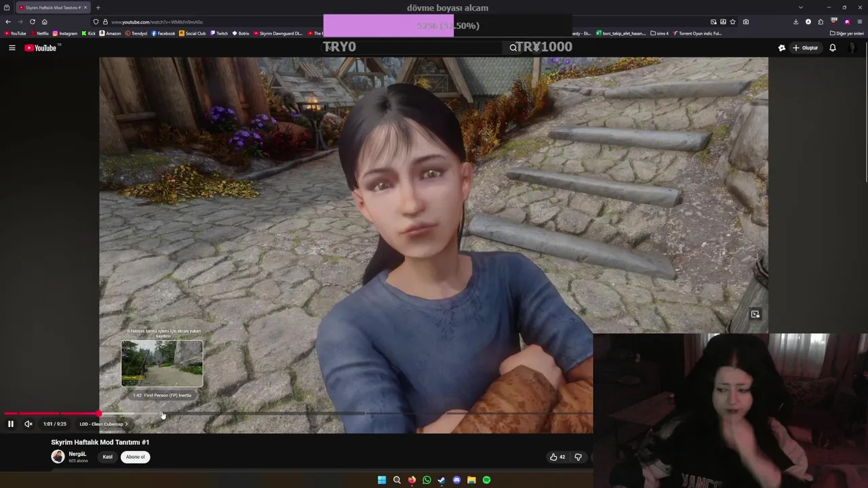This screenshot has width=868, height=488.
Task: Unmute the video with the speaker icon
Action: 28,424
